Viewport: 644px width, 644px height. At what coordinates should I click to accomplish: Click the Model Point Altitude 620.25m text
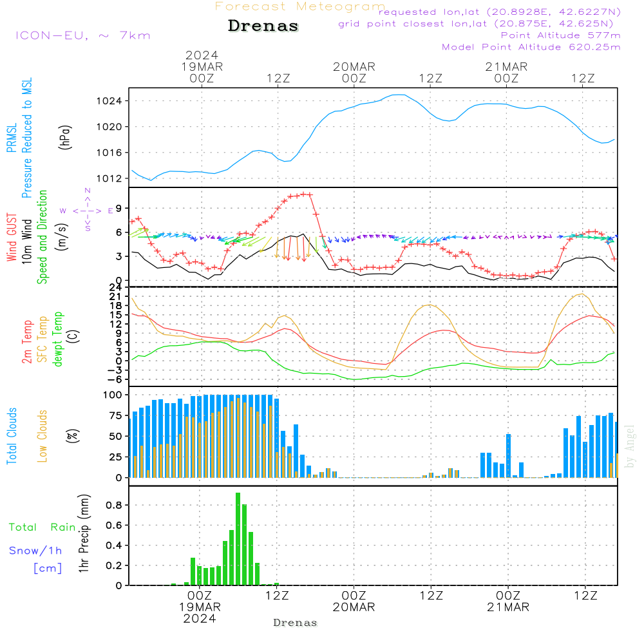click(531, 47)
